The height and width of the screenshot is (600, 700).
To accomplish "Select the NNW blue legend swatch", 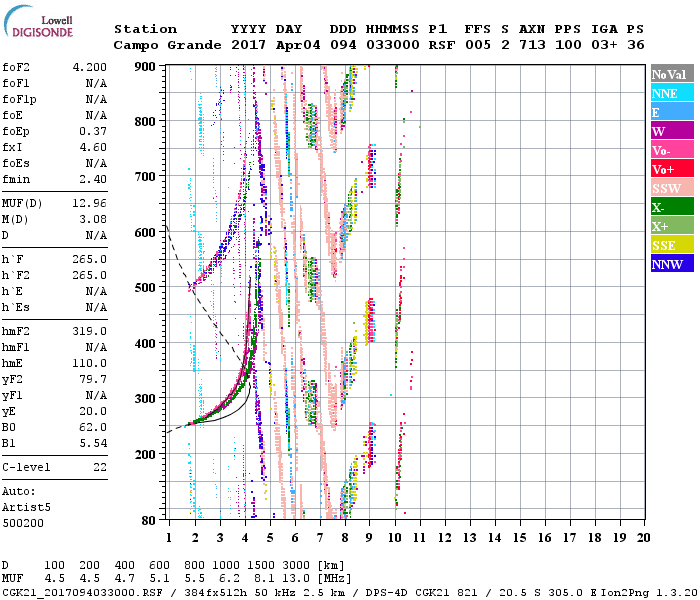I will 672,264.
